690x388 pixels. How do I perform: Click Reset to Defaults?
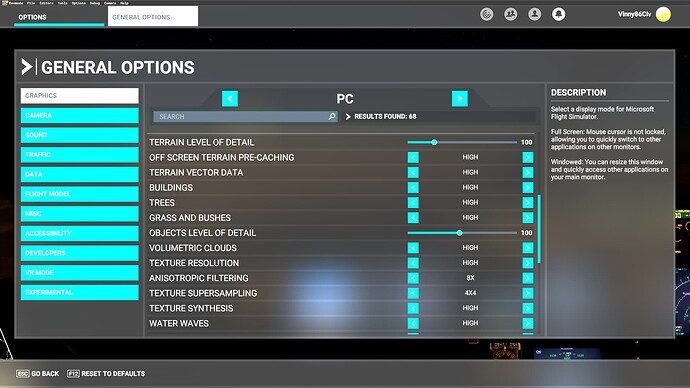pos(106,373)
